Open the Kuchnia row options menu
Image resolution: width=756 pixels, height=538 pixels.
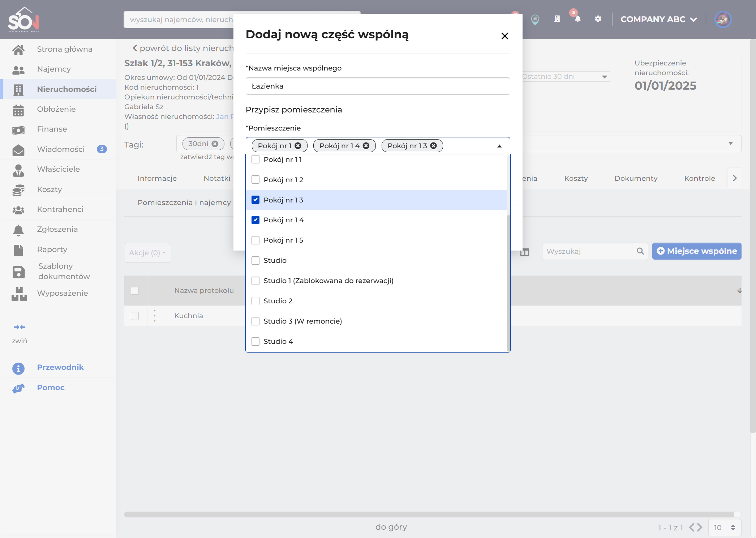[x=155, y=316]
